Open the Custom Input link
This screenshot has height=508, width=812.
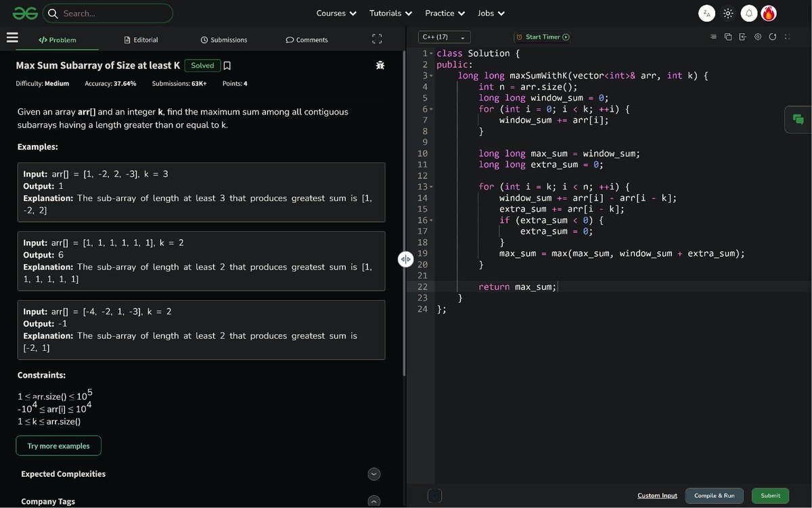click(x=657, y=496)
